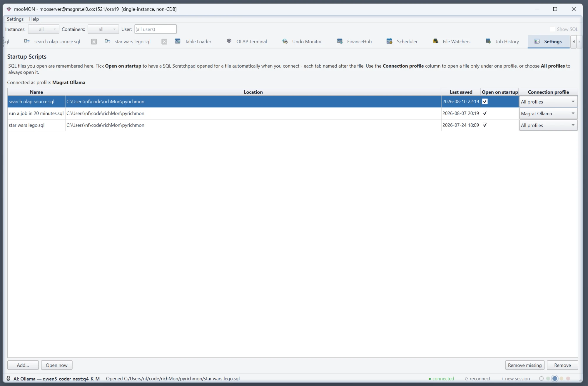Select the pale red theme color dot
Image resolution: width=588 pixels, height=386 pixels.
click(x=568, y=379)
